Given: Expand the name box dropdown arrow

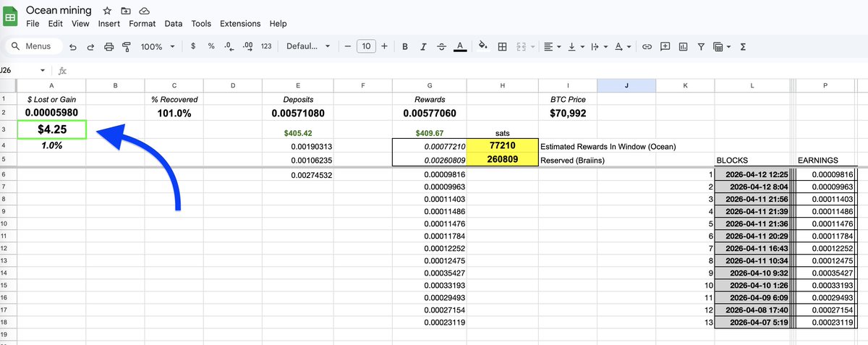Looking at the screenshot, I should pyautogui.click(x=43, y=71).
